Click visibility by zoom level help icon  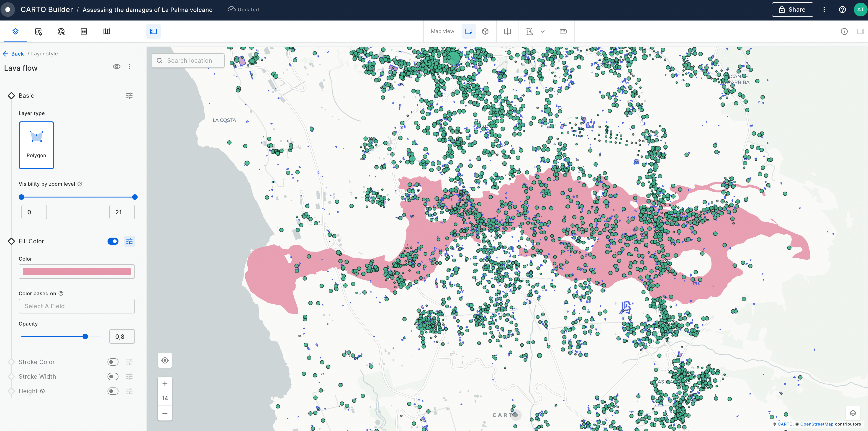point(80,184)
